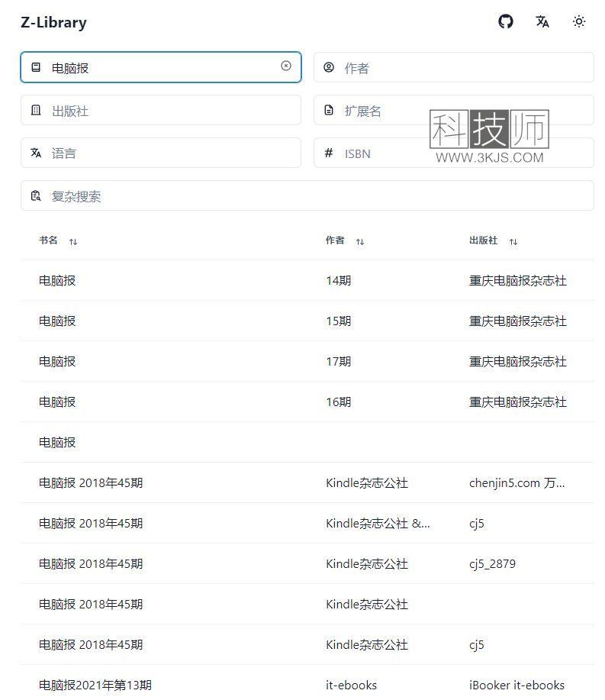Open the 电脑报 row with 17期
605x700 pixels.
[307, 362]
